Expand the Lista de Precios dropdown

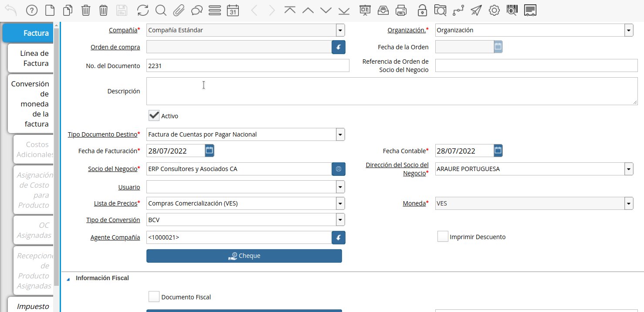click(x=340, y=203)
